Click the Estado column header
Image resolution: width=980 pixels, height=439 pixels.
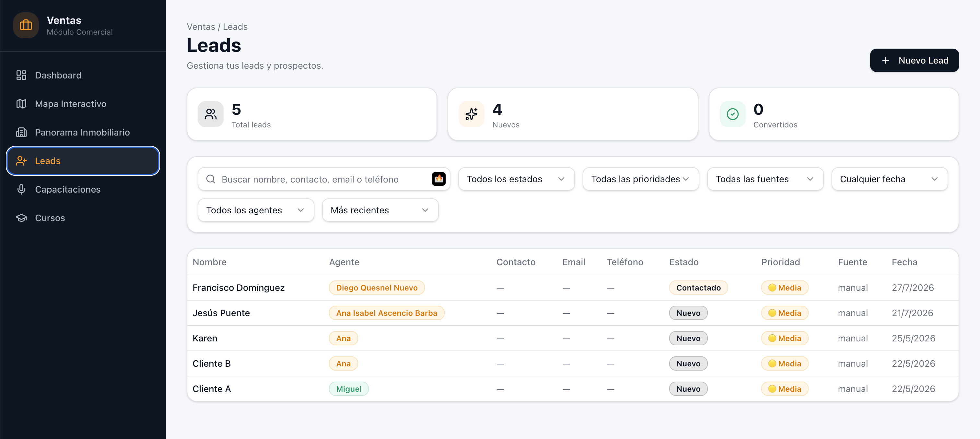684,262
